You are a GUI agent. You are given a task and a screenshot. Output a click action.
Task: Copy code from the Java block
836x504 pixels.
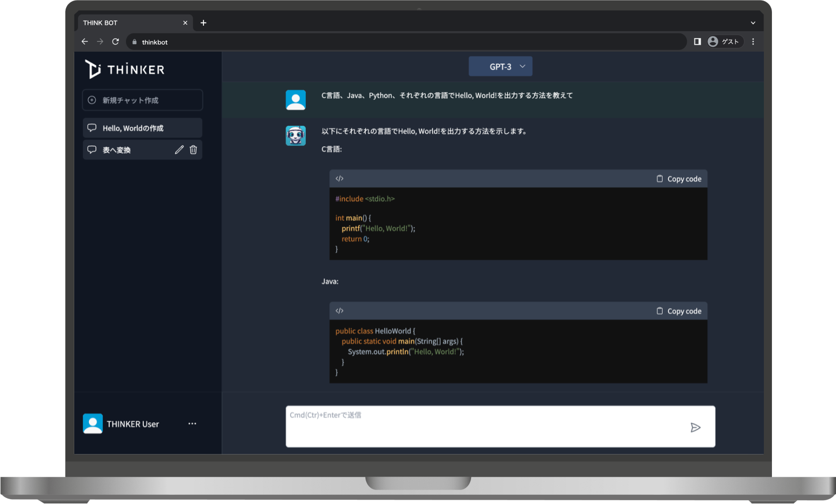[x=679, y=311]
